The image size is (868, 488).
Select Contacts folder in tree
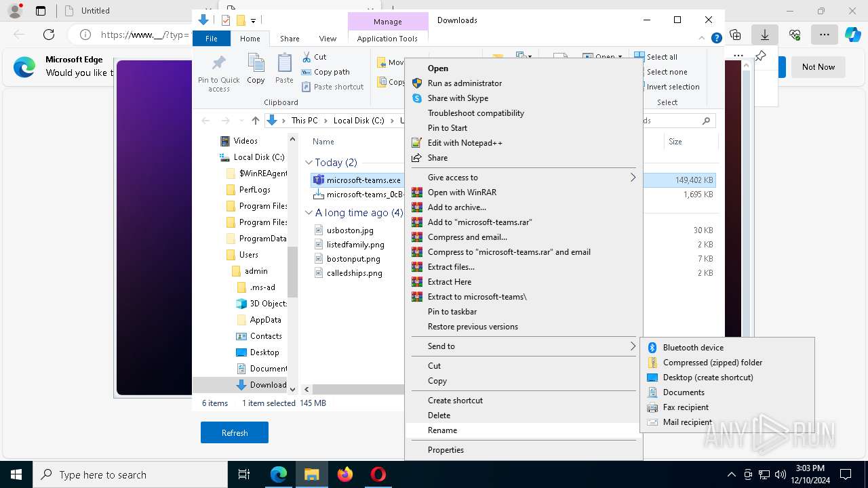(266, 336)
